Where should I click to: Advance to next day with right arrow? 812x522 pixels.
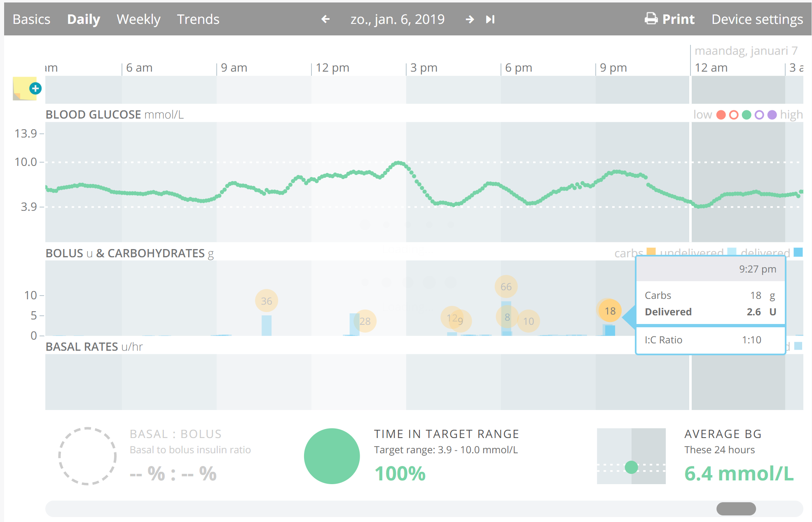(470, 19)
